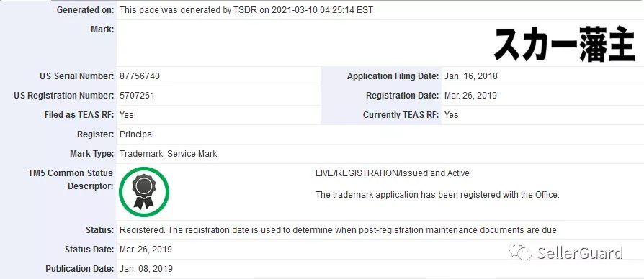
Task: Click the Status row Registered description
Action: 339,230
